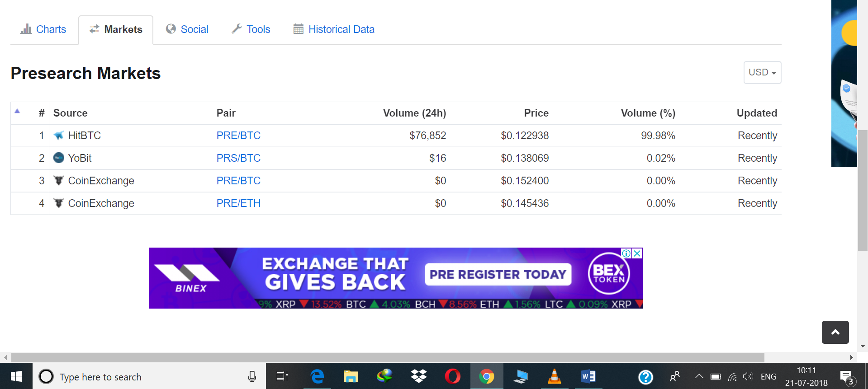Open Microsoft Word from the taskbar
Image resolution: width=868 pixels, height=389 pixels.
pyautogui.click(x=588, y=376)
